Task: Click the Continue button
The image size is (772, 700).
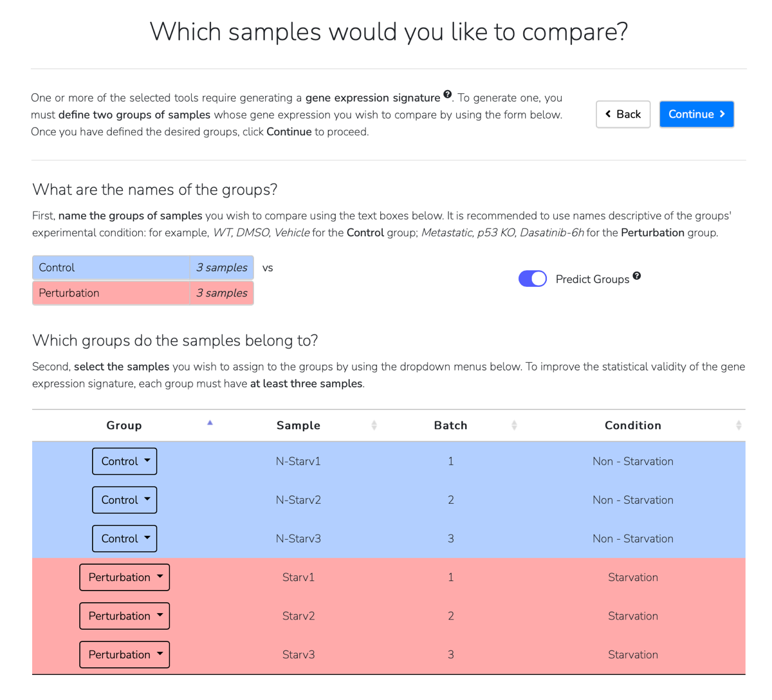Action: pos(696,115)
